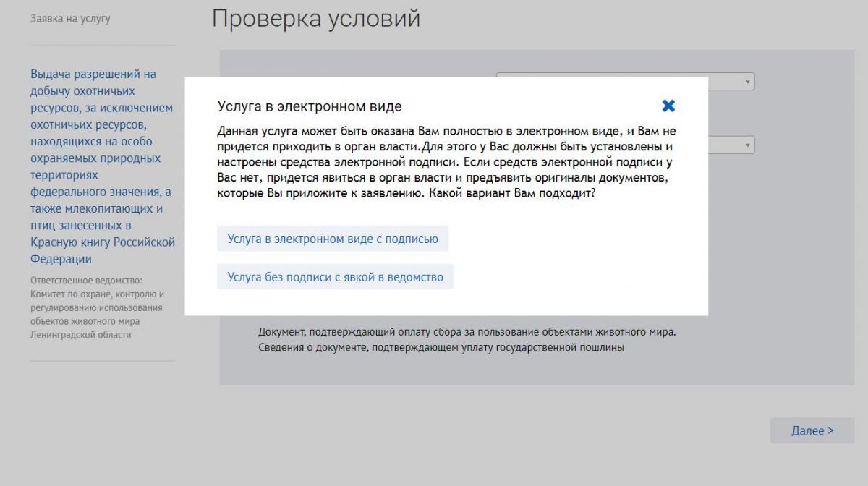Click the dialog title 'Услуга в электронном виде'
868x486 pixels.
point(310,107)
